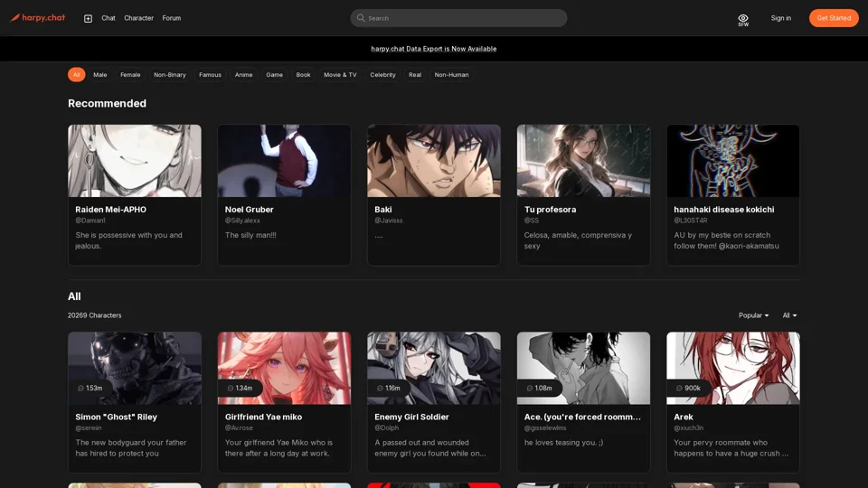This screenshot has height=488, width=868.
Task: Open Tu profesora character thumbnail
Action: click(583, 161)
